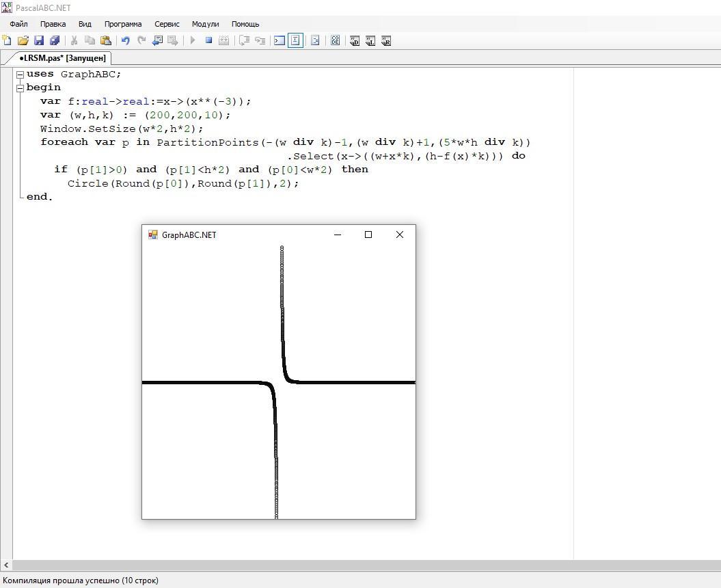Select the LRSM.pas editor tab
Viewport: 721px width, 588px height.
pos(62,58)
